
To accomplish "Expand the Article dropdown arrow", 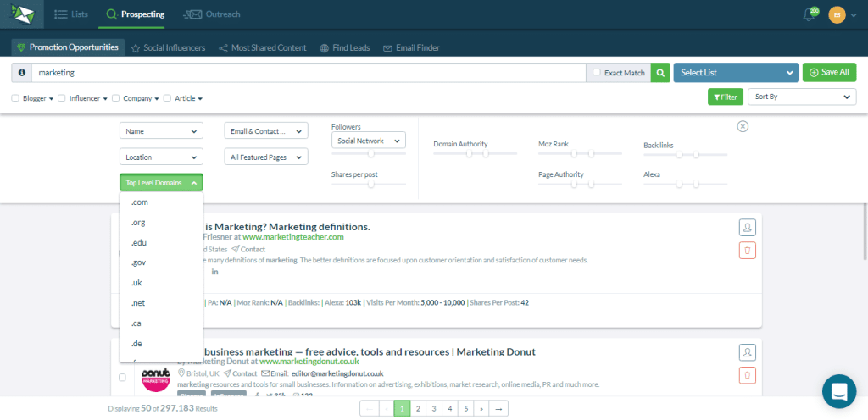I will [200, 99].
